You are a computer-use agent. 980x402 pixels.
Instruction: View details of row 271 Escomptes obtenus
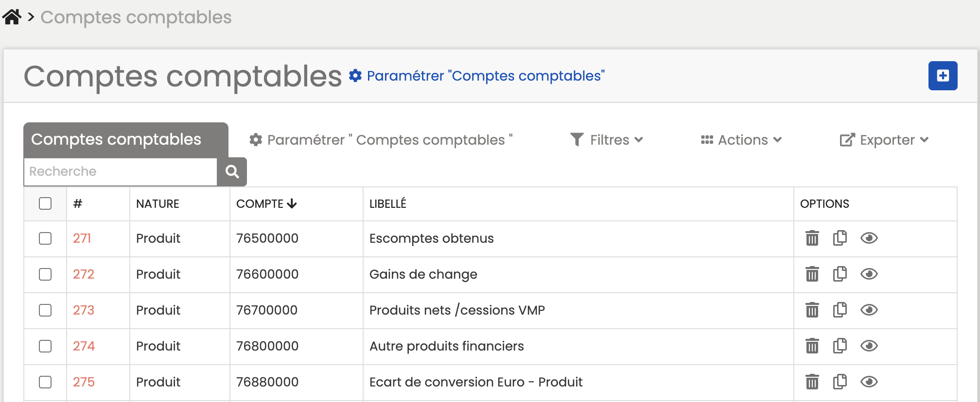[869, 238]
